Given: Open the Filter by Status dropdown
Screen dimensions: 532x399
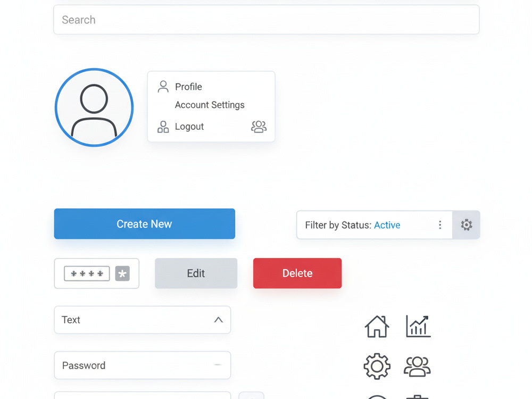Looking at the screenshot, I should pos(374,225).
